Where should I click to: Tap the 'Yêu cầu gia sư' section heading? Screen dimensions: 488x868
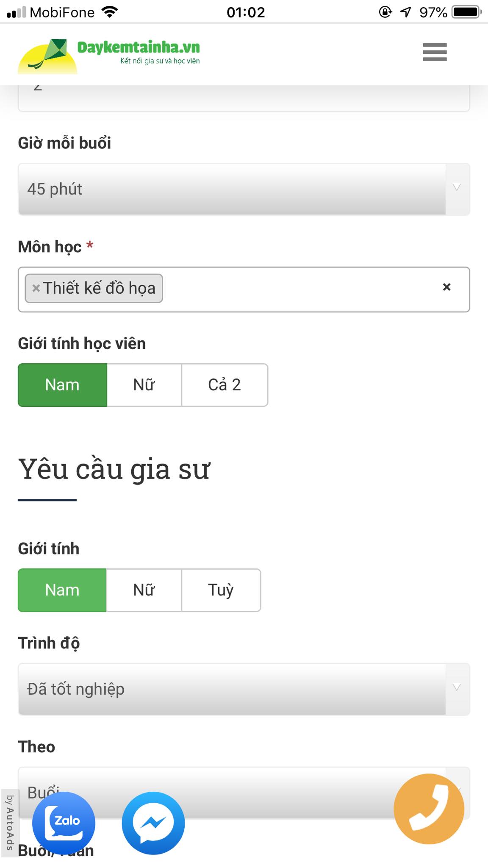(115, 468)
